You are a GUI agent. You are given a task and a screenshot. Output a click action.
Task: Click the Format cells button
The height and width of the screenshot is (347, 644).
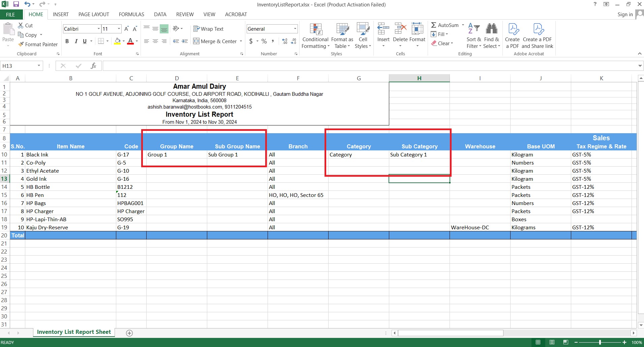417,35
